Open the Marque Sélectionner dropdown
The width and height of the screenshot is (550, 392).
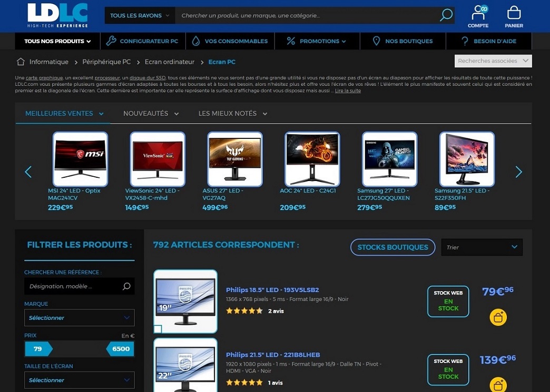pyautogui.click(x=79, y=318)
